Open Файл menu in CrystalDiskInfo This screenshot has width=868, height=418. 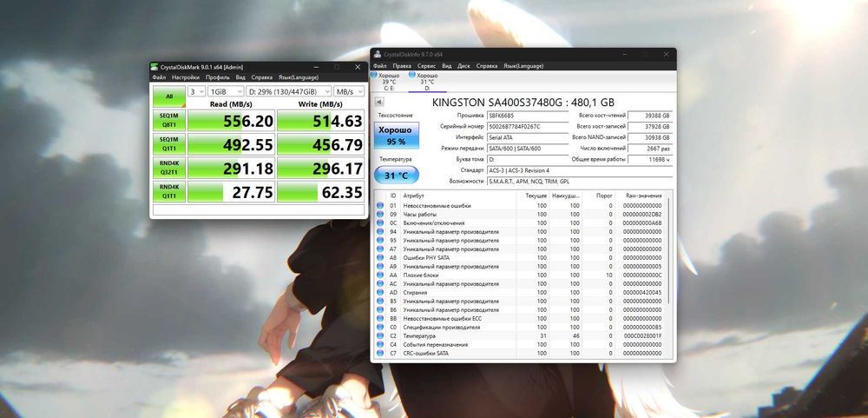coord(380,66)
